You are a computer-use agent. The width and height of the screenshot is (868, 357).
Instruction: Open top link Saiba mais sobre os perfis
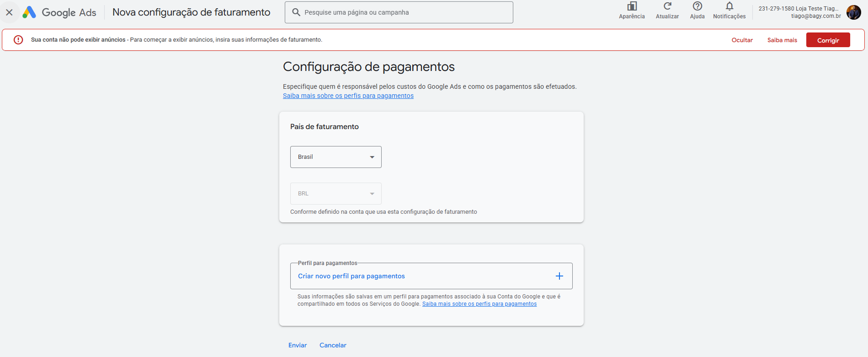tap(348, 96)
